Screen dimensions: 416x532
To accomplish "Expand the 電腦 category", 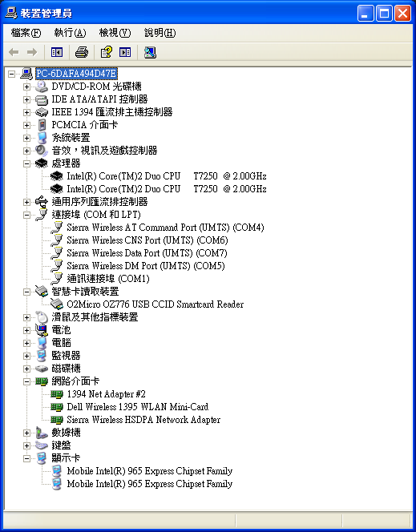I will (x=26, y=343).
